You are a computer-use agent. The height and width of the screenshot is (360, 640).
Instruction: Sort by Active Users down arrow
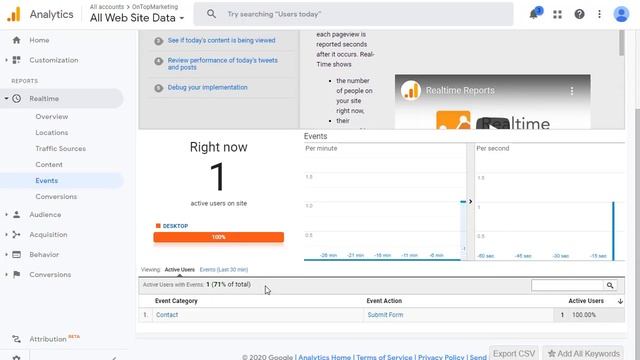coord(620,301)
